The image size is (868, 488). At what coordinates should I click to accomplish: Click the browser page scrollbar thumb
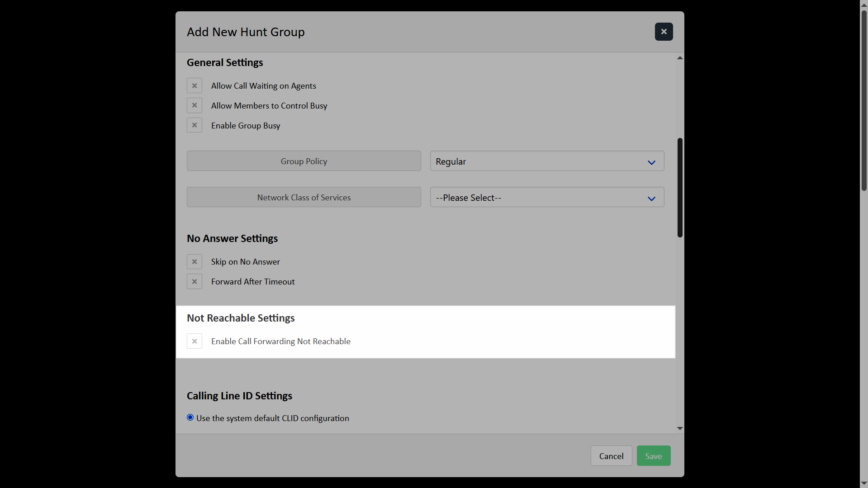point(864,99)
